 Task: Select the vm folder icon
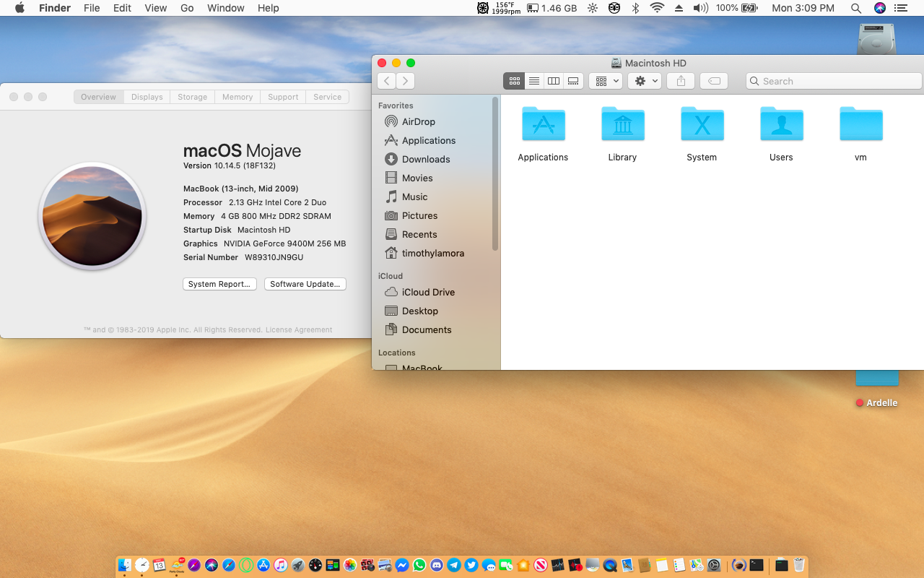(x=860, y=124)
